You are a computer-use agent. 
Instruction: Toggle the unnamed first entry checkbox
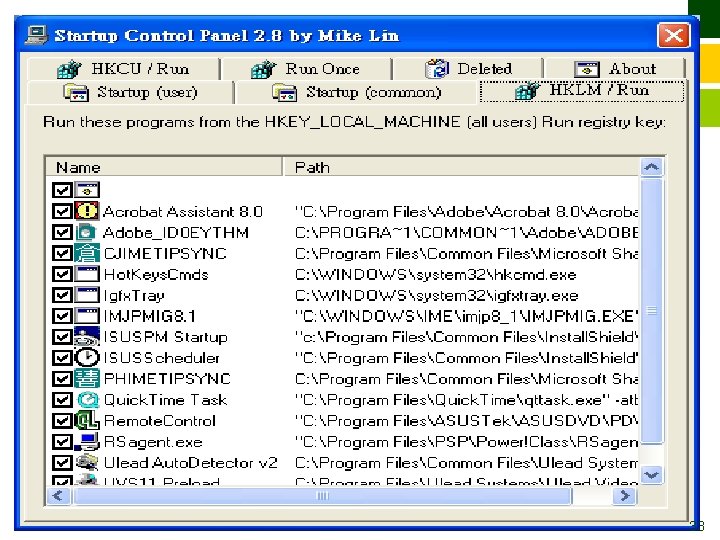(62, 190)
